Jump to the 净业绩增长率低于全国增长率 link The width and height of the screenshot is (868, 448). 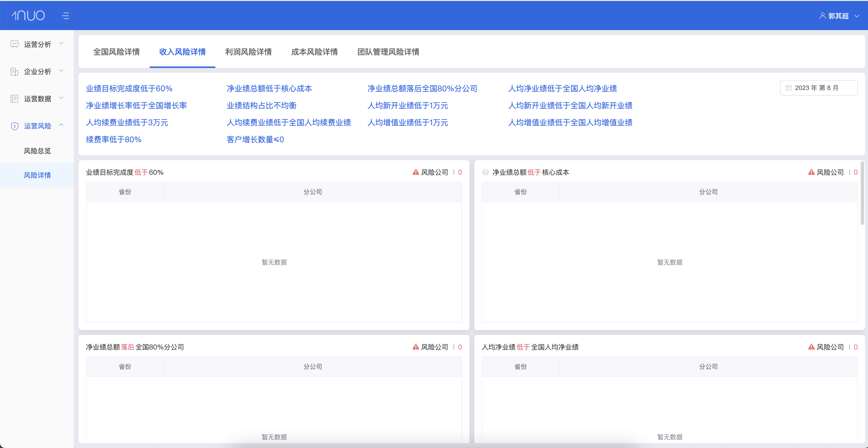(x=136, y=105)
